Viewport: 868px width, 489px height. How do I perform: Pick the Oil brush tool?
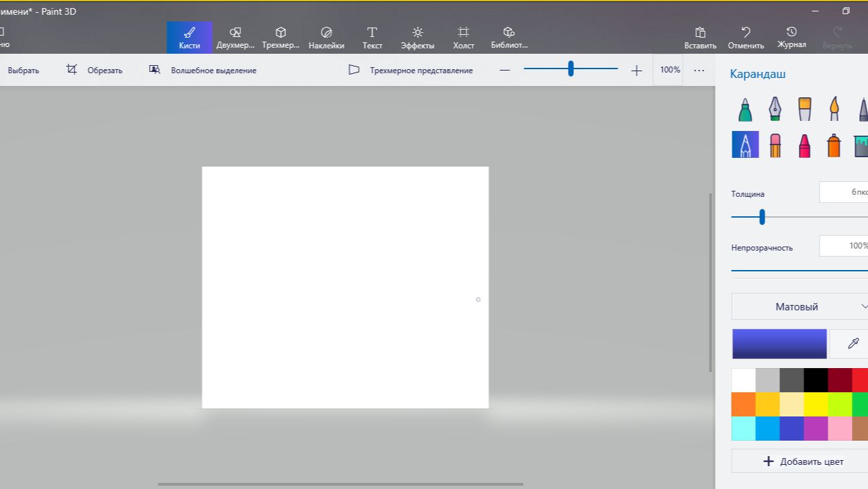(x=804, y=109)
